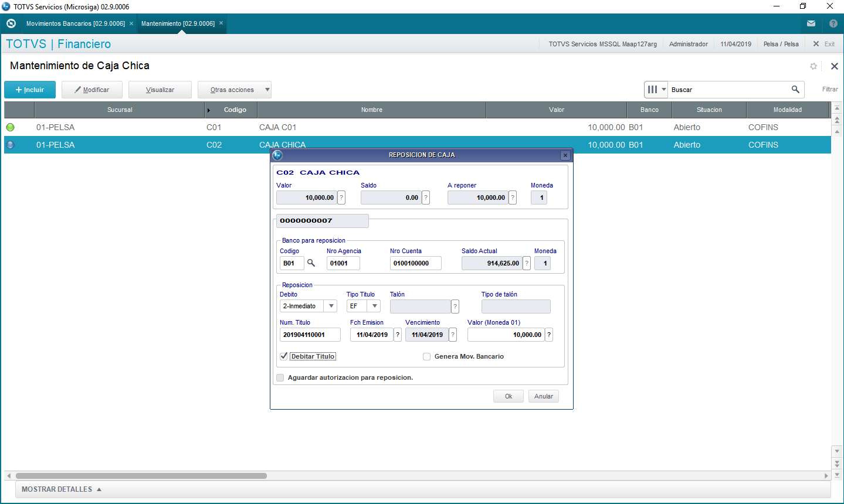
Task: Click help button beside Talón field
Action: coord(455,307)
